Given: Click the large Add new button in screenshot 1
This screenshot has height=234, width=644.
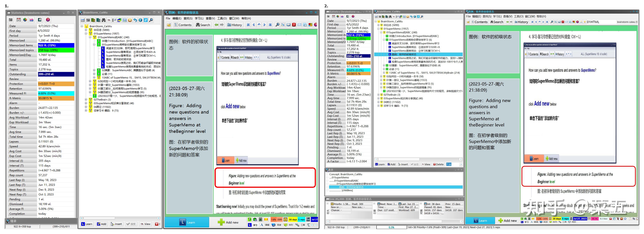Looking at the screenshot, I should coord(228,222).
